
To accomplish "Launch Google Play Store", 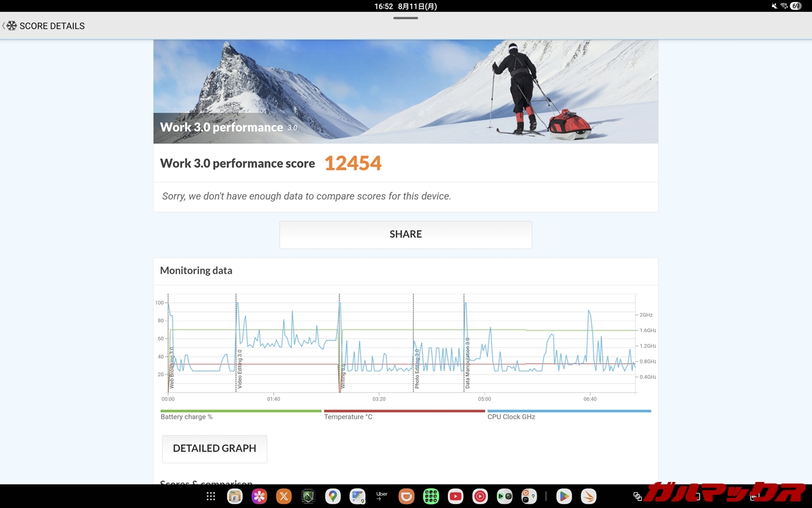I will [563, 497].
